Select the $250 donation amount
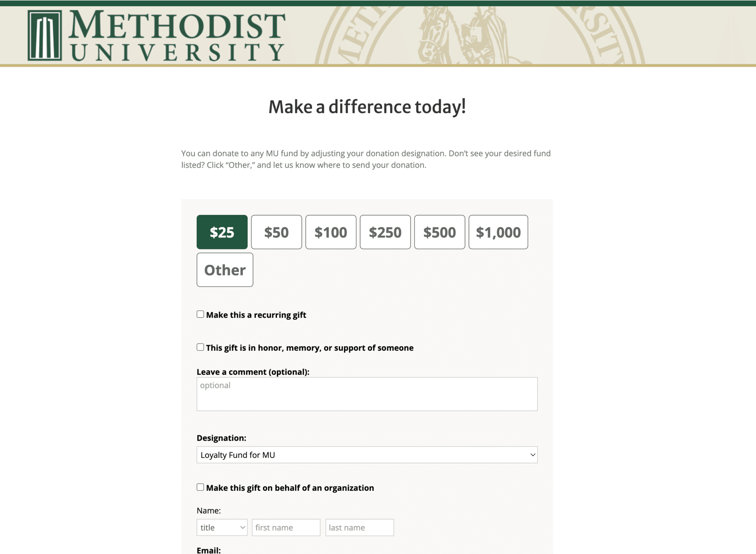756x554 pixels. coord(385,232)
